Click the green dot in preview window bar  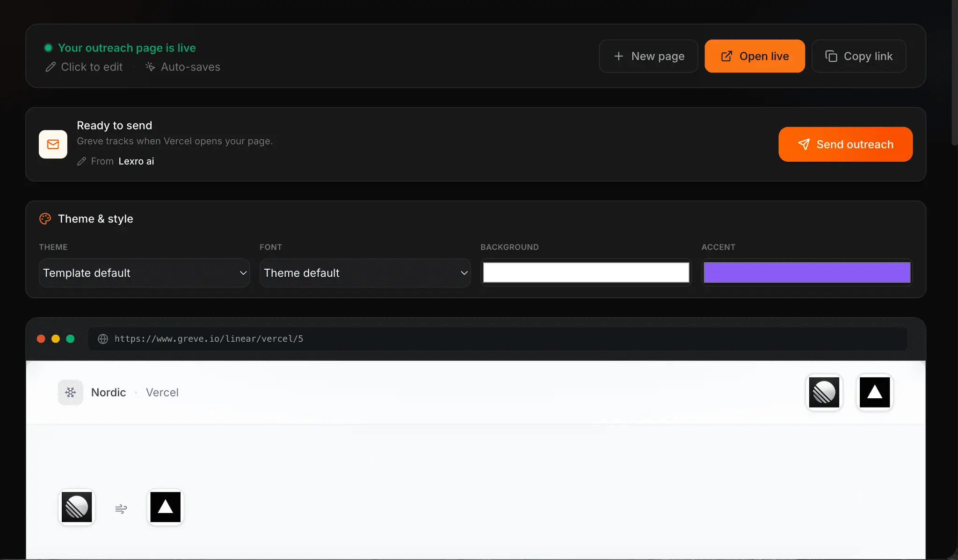[x=70, y=339]
